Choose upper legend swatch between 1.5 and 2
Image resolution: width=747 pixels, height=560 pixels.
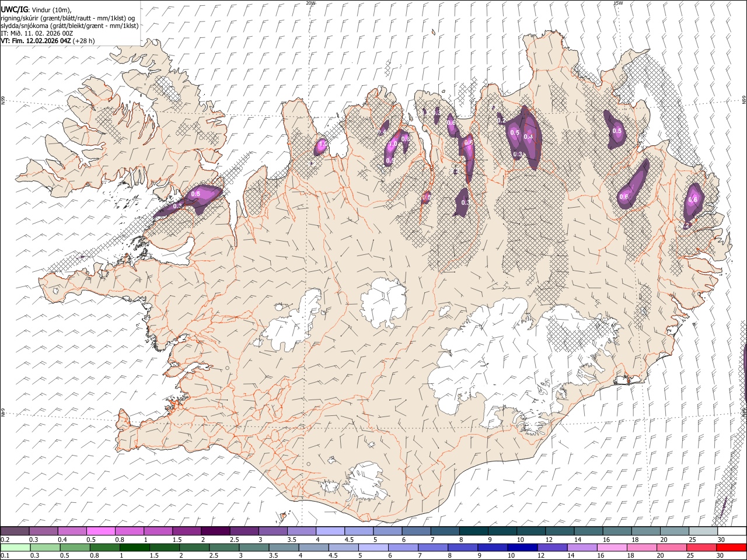pos(187,531)
